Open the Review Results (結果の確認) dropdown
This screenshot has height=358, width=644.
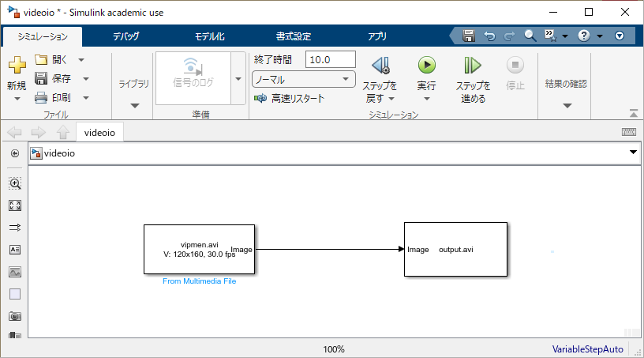[567, 106]
